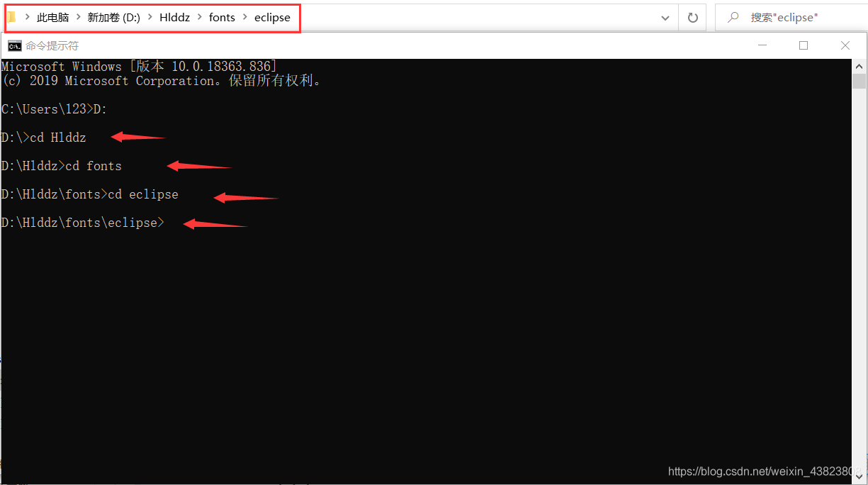Click the Command Prompt title bar icon
This screenshot has width=868, height=485.
tap(14, 45)
